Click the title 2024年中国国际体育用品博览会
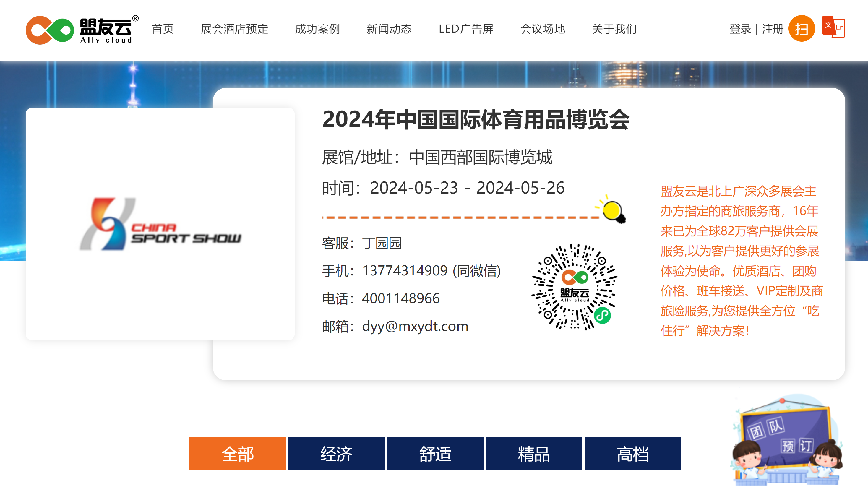The image size is (868, 487). coord(476,120)
